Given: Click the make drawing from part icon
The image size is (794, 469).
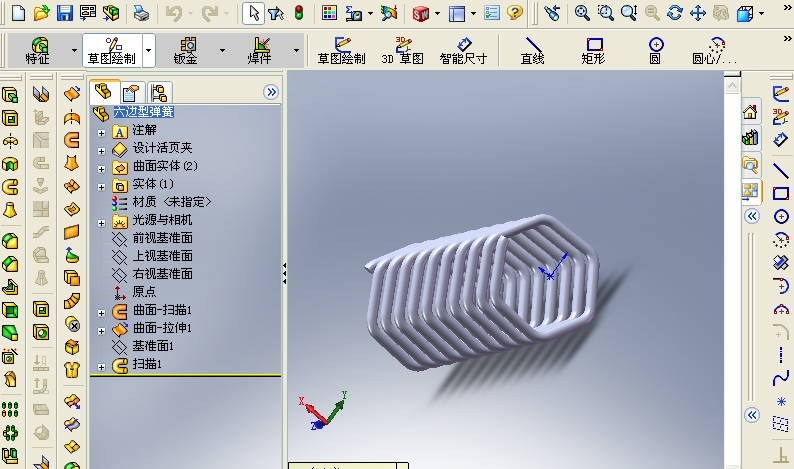Looking at the screenshot, I should 88,13.
